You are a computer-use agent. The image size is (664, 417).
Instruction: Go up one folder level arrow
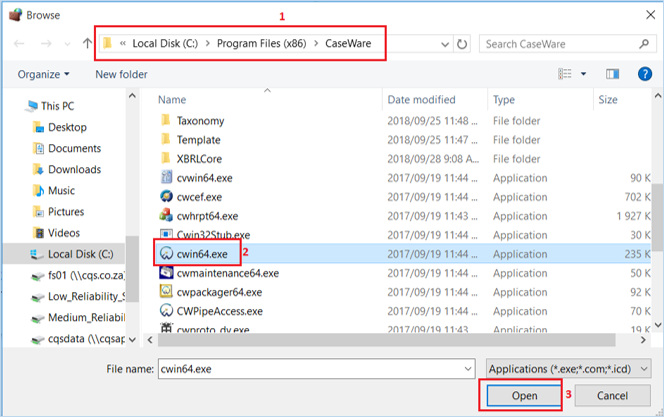[x=86, y=44]
